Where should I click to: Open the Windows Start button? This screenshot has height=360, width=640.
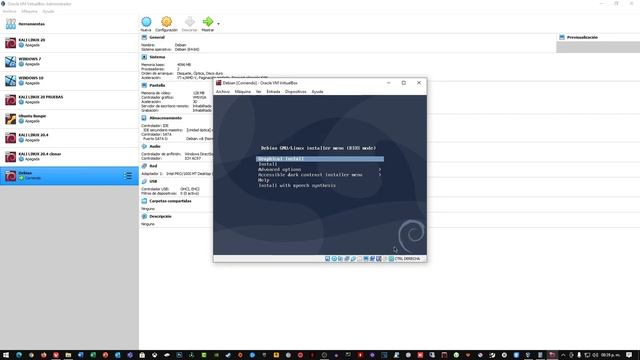(6, 355)
